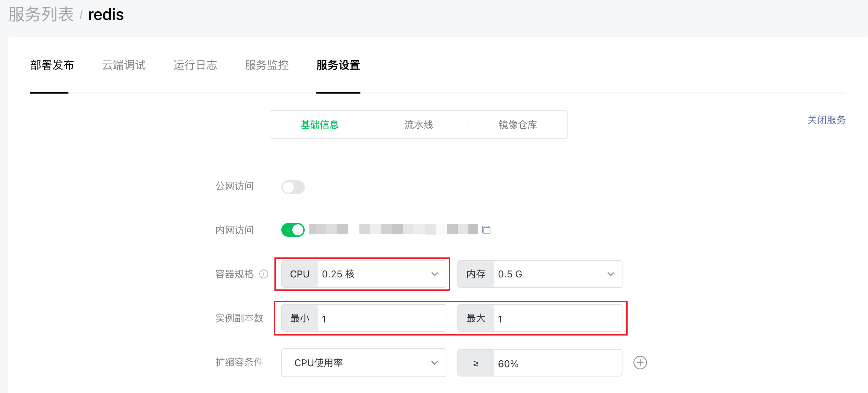The width and height of the screenshot is (868, 393).
Task: Click the info icon beside 容器规格
Action: coord(264,274)
